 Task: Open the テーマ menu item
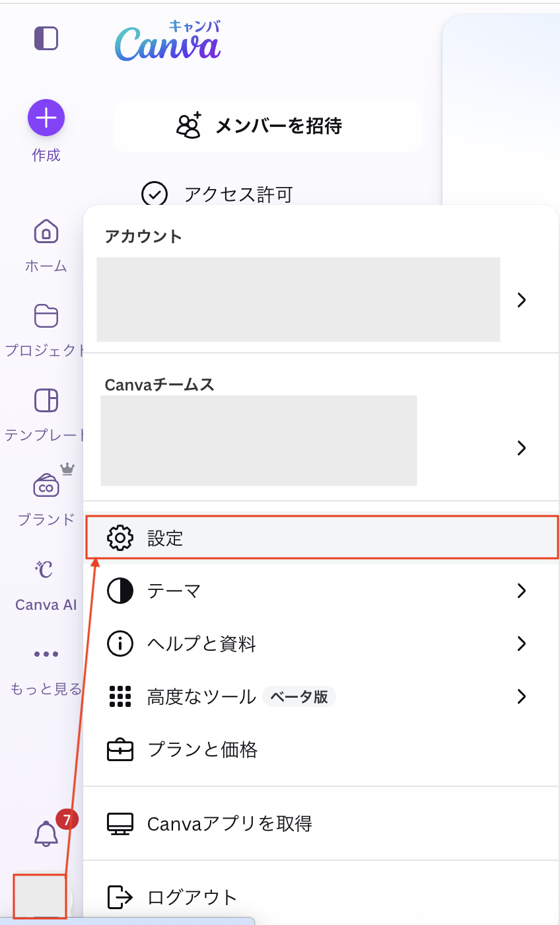[321, 591]
